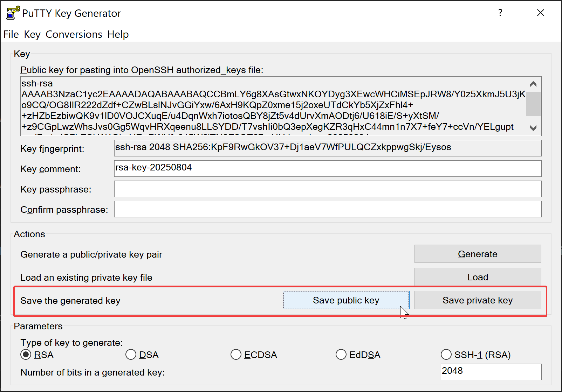
Task: Click Save private key button
Action: 478,300
